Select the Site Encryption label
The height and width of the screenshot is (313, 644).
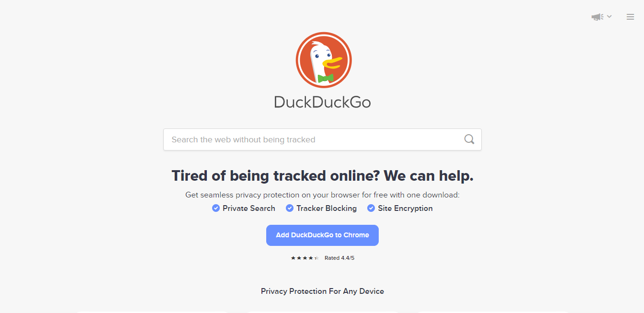coord(405,208)
